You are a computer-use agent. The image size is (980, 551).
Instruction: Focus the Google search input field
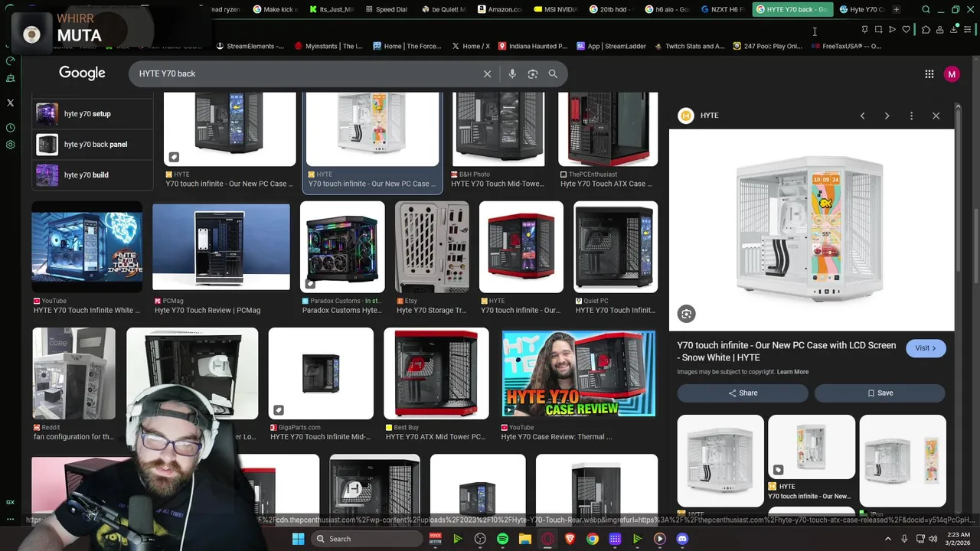306,73
